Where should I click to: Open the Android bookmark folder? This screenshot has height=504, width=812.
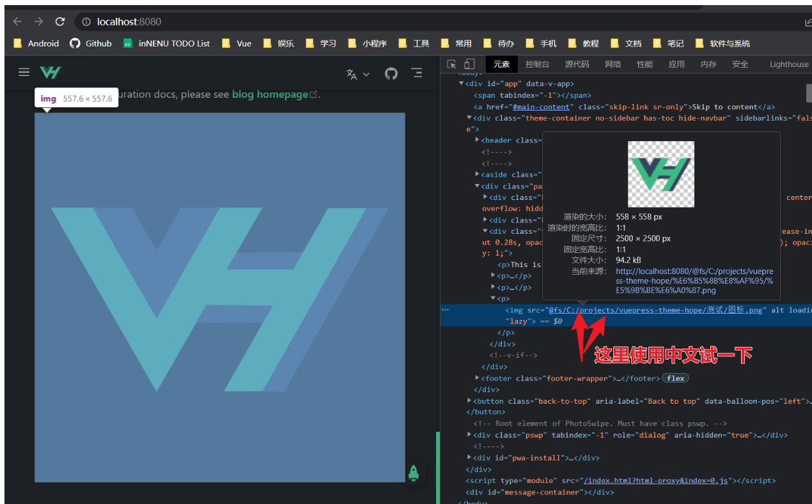pos(36,43)
